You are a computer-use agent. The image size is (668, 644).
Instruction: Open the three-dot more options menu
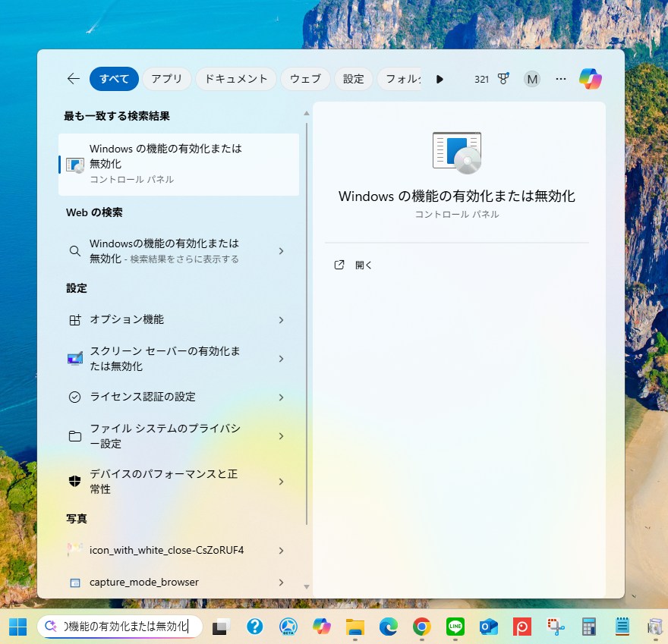pos(561,79)
